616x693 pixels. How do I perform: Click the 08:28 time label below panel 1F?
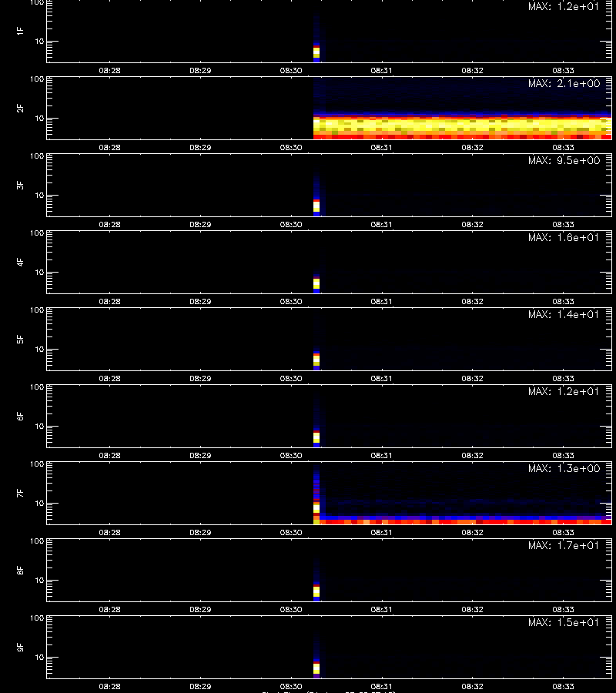coord(109,70)
